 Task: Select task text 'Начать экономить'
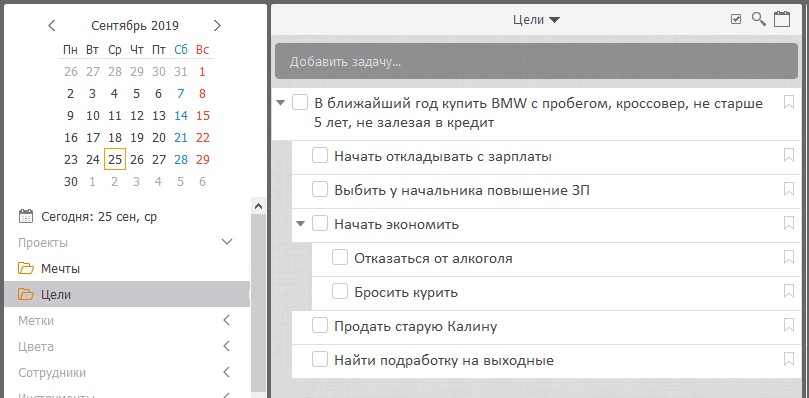tap(397, 225)
